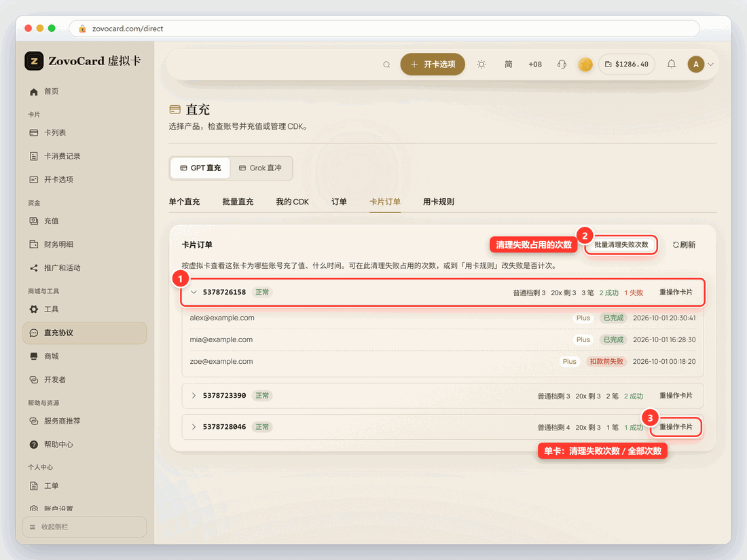Switch to 订单 tab
The width and height of the screenshot is (747, 560).
pos(339,202)
